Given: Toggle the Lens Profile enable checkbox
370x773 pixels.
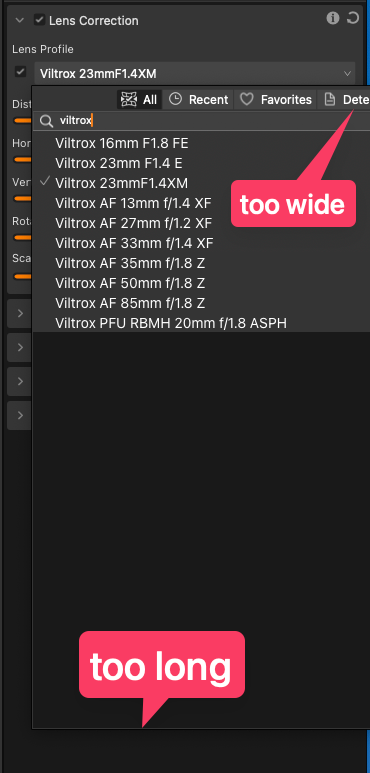Looking at the screenshot, I should point(20,72).
